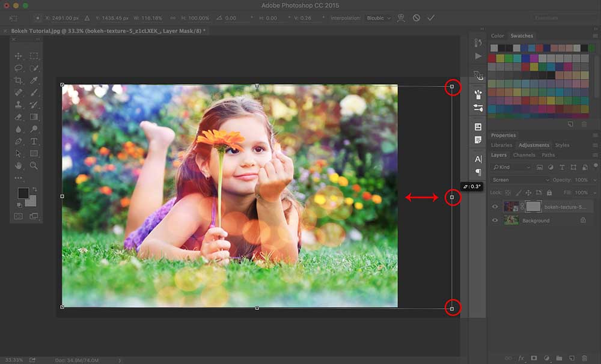601x364 pixels.
Task: Delete swatch using the trash icon
Action: pyautogui.click(x=584, y=124)
